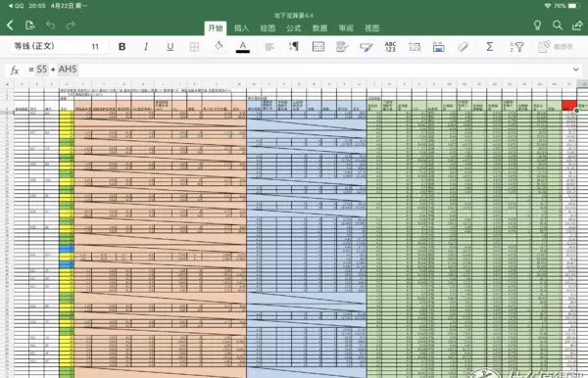Image resolution: width=588 pixels, height=378 pixels.
Task: Open the file options icon
Action: click(x=30, y=25)
